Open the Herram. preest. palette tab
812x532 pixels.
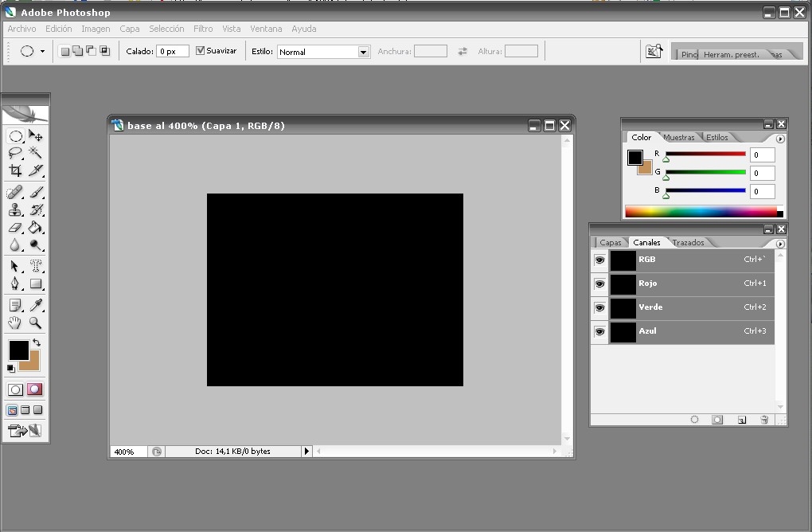pyautogui.click(x=732, y=55)
